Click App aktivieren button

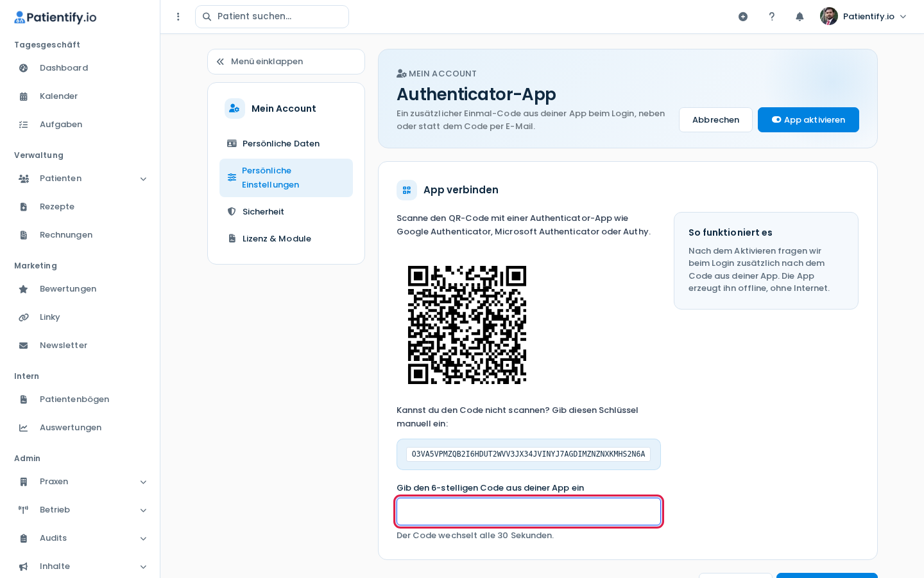coord(809,120)
